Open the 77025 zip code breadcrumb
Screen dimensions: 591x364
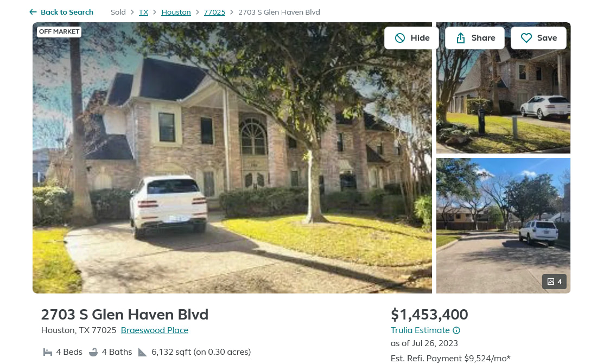click(x=214, y=12)
